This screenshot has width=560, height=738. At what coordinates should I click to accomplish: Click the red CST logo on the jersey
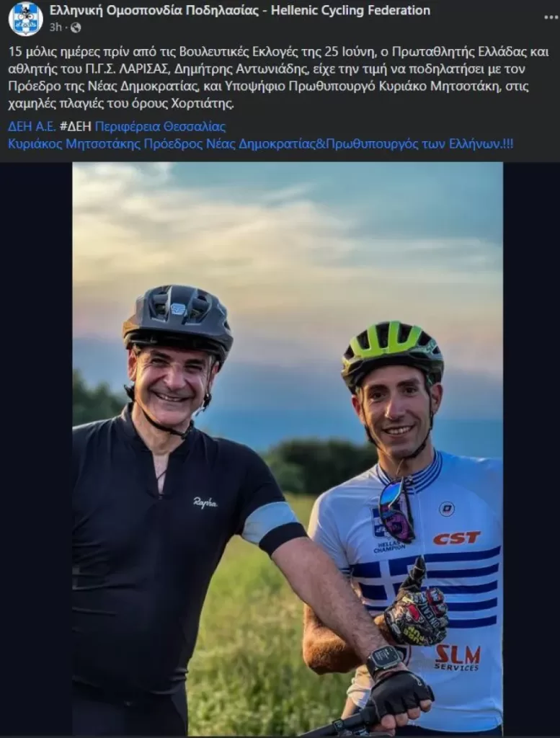(x=456, y=538)
